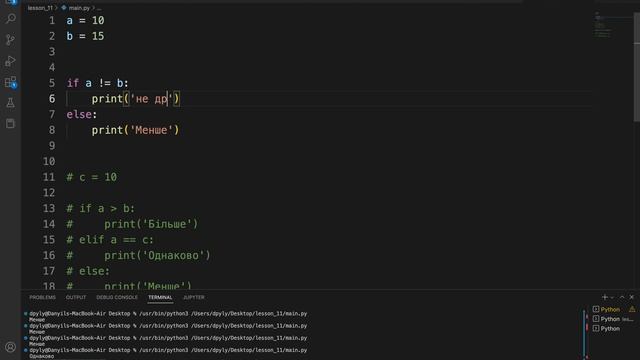
Task: Click the warning triangle on the first Python terminal
Action: coord(632,309)
